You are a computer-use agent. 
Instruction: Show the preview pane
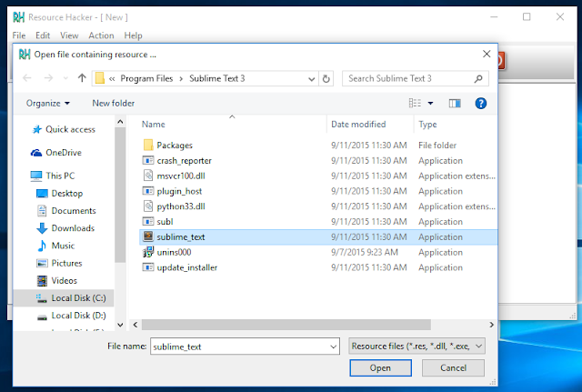[x=455, y=103]
